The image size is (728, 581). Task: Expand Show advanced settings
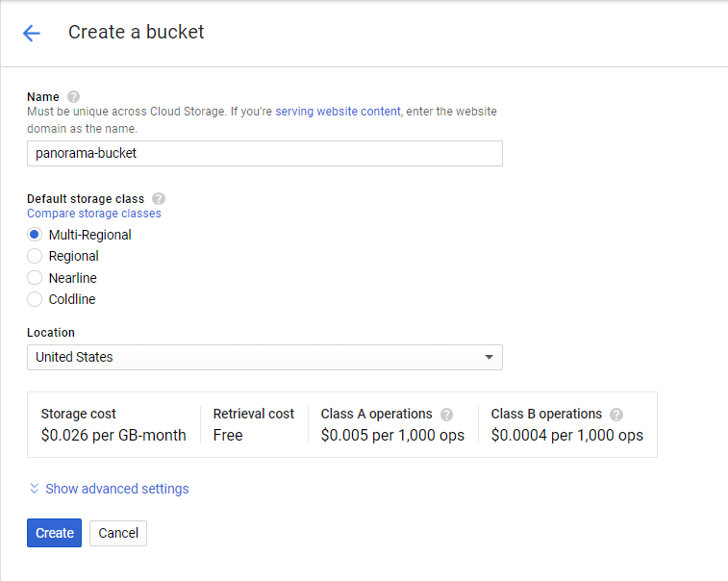click(x=116, y=489)
